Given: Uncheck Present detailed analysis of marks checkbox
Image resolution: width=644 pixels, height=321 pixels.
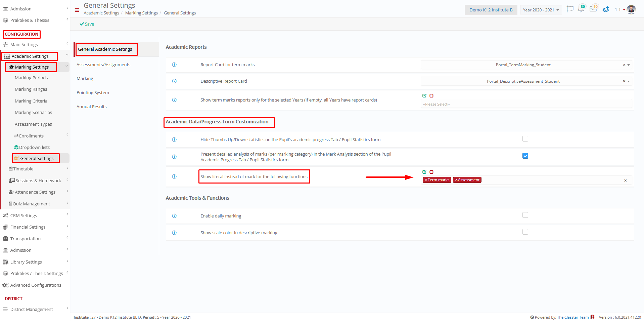Looking at the screenshot, I should (525, 156).
